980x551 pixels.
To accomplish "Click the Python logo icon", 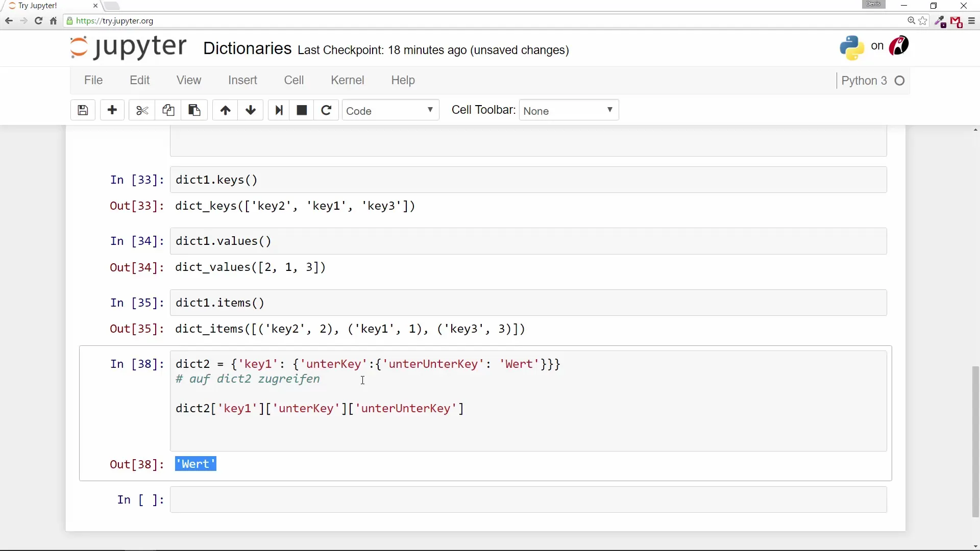I will coord(852,47).
